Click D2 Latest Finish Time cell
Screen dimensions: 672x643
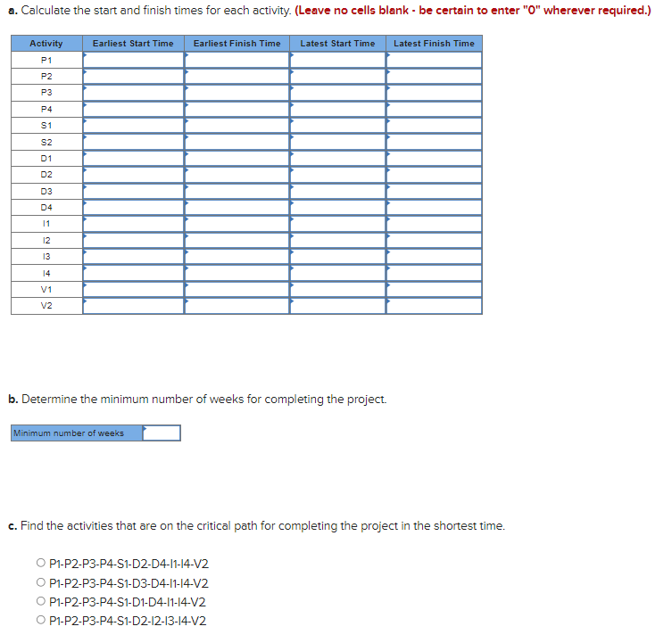(x=434, y=175)
